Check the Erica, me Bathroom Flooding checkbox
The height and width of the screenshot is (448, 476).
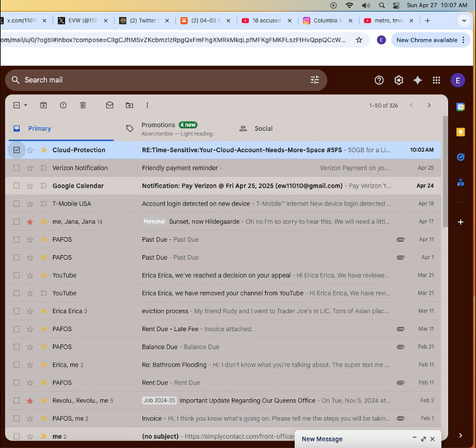coord(17,365)
